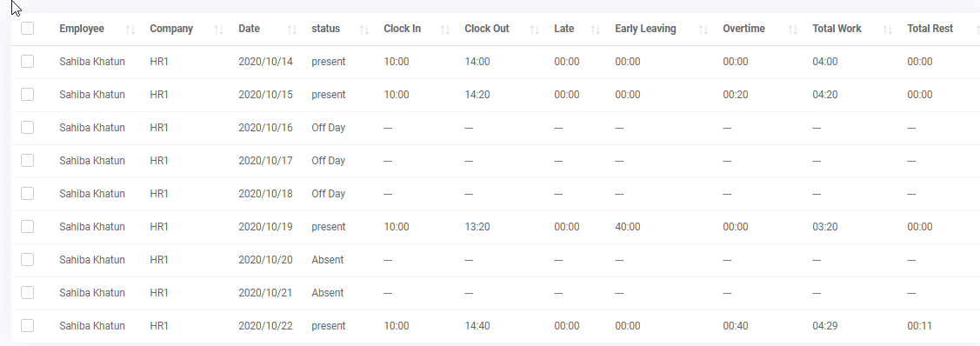Click the Employee column header text

pos(82,29)
